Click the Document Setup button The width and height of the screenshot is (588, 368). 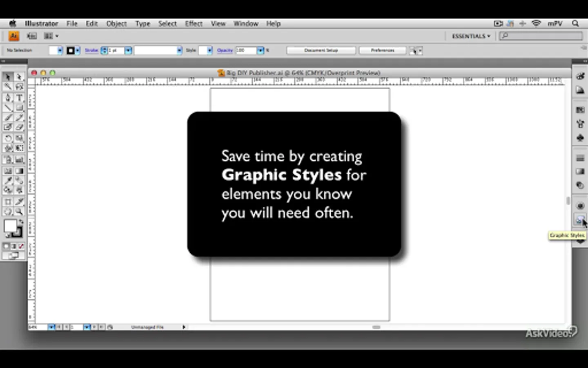pos(321,50)
